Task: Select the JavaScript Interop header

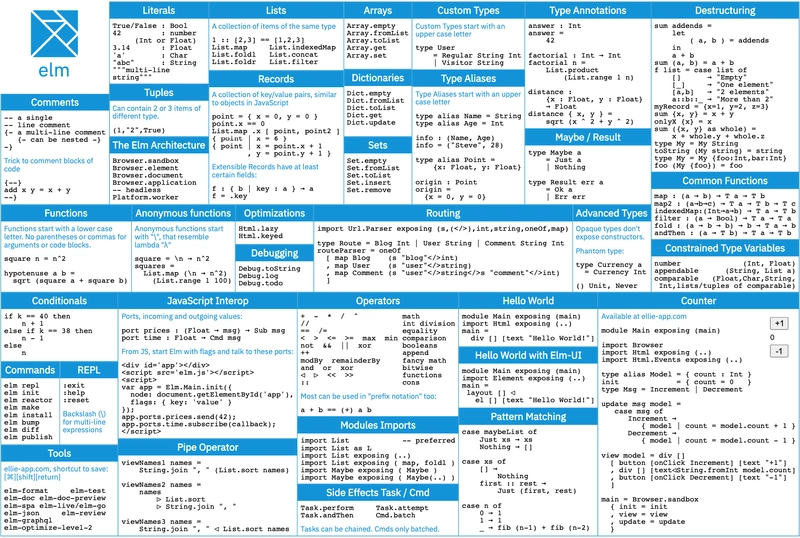Action: (x=208, y=301)
